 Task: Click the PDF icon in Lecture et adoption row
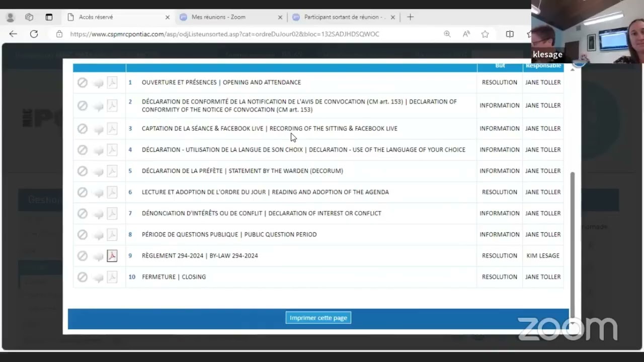(x=112, y=192)
